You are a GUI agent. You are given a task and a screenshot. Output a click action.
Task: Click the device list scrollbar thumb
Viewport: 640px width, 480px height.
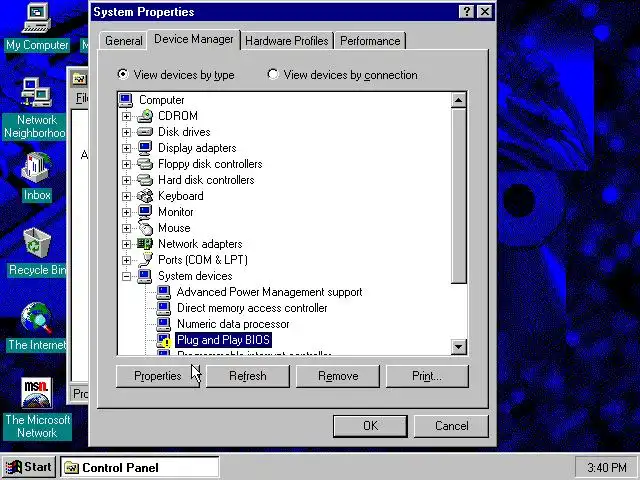[x=459, y=195]
